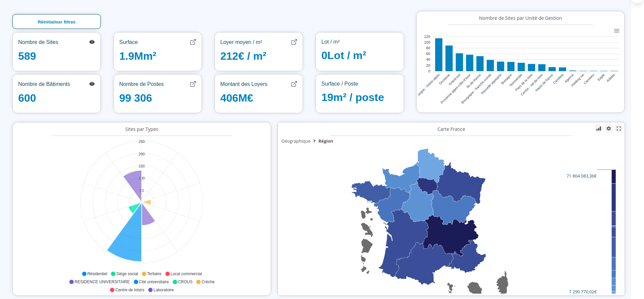
Task: Click the chevron after Géographique breadcrumb
Action: coord(315,141)
